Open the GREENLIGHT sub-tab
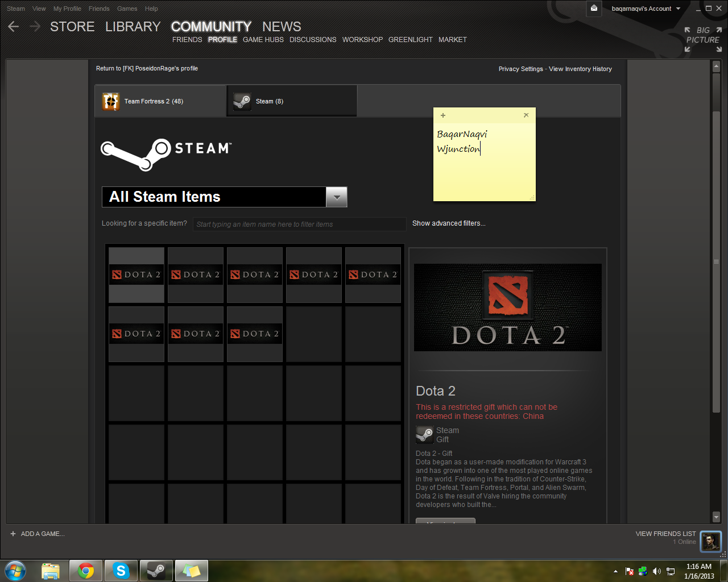This screenshot has height=582, width=728. tap(411, 40)
